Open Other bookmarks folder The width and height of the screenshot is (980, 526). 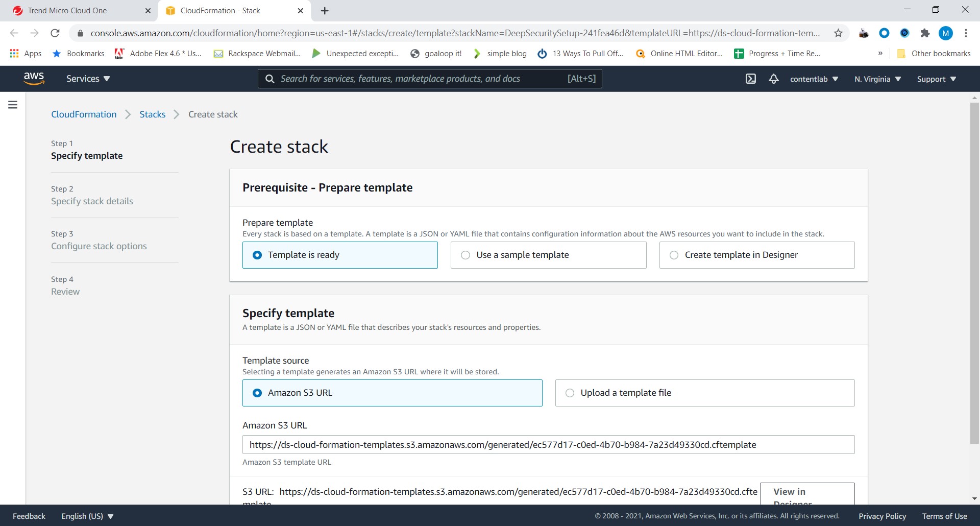tap(934, 54)
